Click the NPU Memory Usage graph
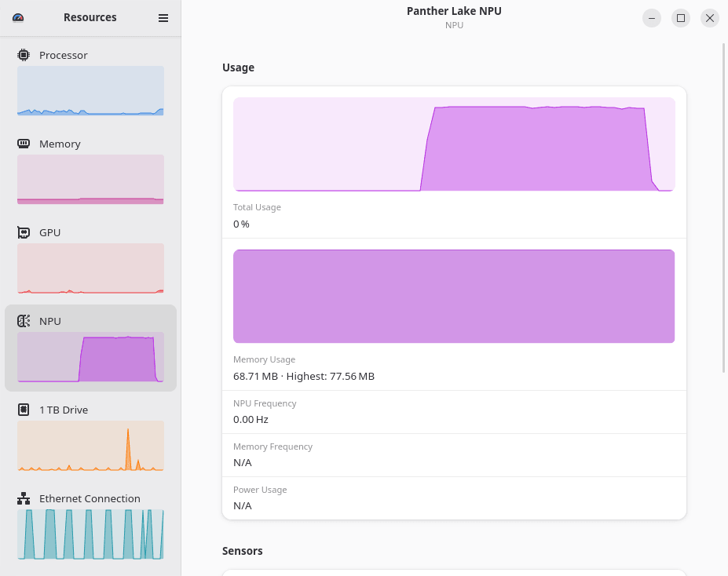 tap(454, 297)
